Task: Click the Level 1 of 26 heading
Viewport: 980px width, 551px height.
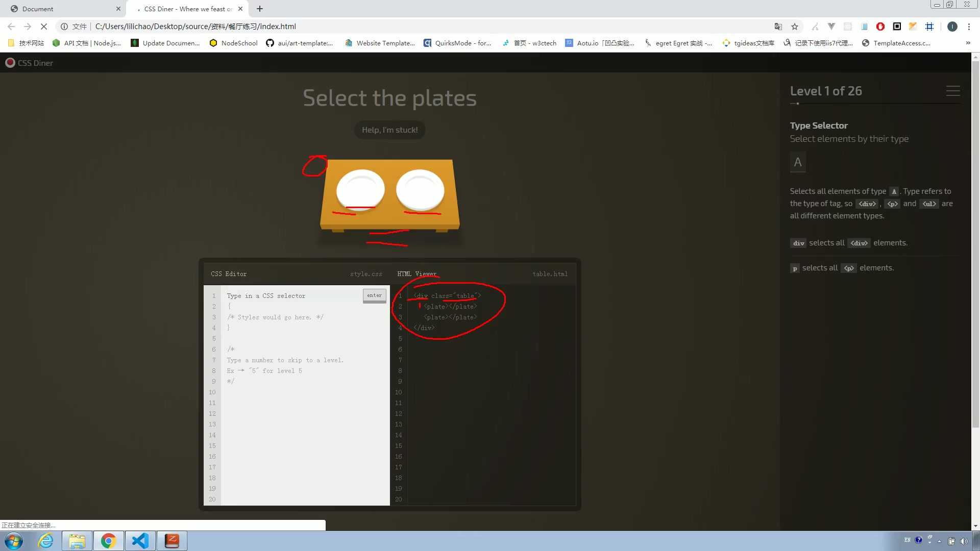Action: (x=826, y=91)
